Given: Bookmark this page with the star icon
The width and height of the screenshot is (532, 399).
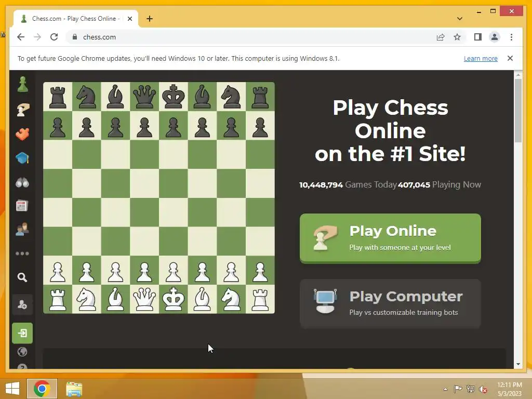Looking at the screenshot, I should [457, 37].
